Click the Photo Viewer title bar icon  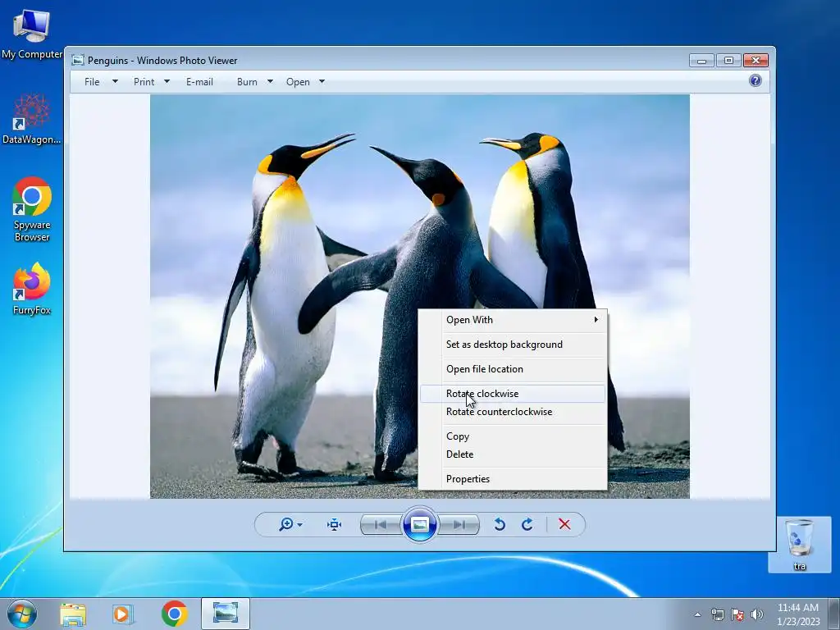(x=78, y=60)
